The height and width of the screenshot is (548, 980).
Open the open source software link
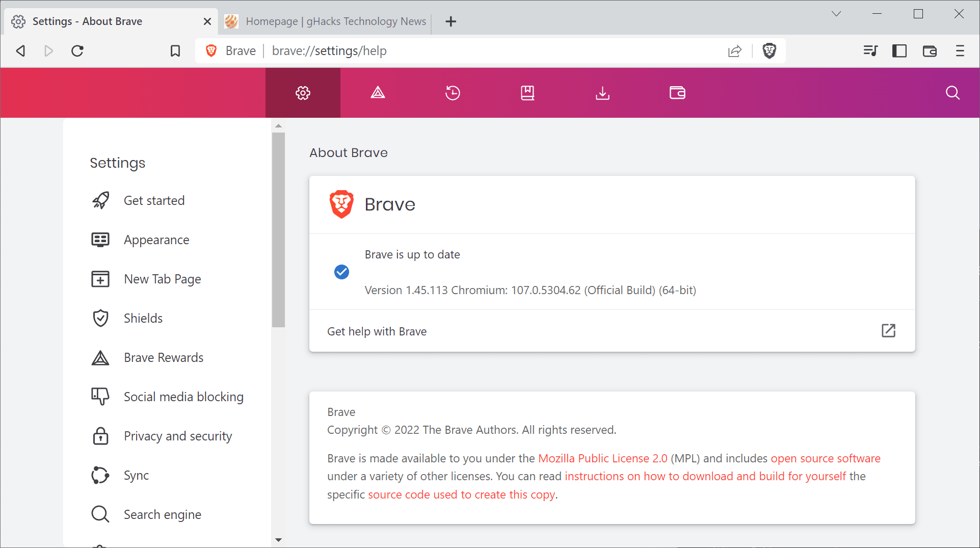(x=826, y=458)
